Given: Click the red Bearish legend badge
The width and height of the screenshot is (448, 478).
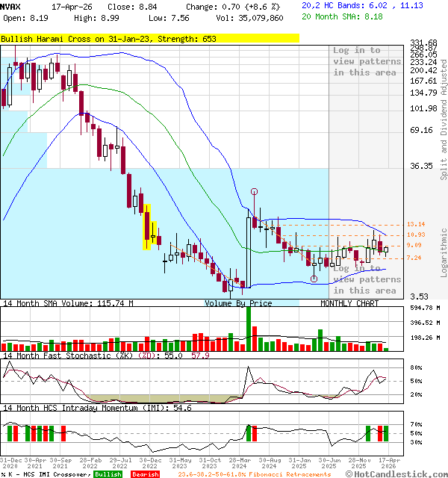Looking at the screenshot, I should [x=144, y=474].
